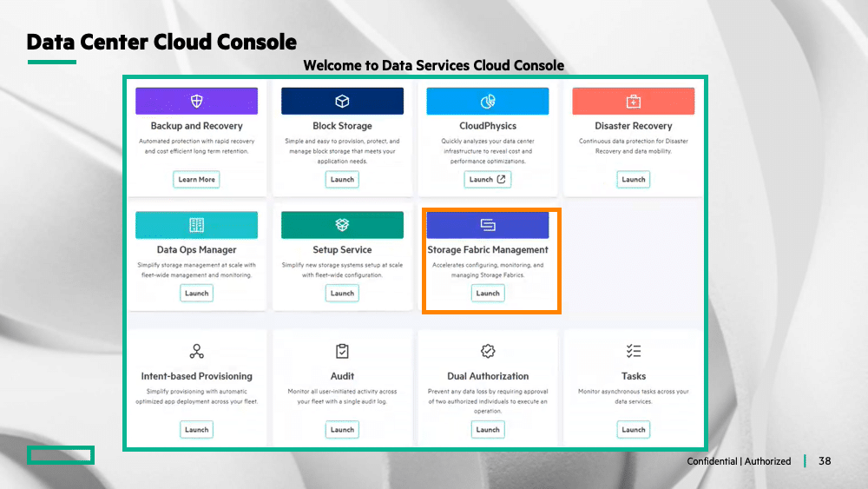Image resolution: width=868 pixels, height=489 pixels.
Task: Click the Dual Authorization badge icon
Action: click(488, 351)
